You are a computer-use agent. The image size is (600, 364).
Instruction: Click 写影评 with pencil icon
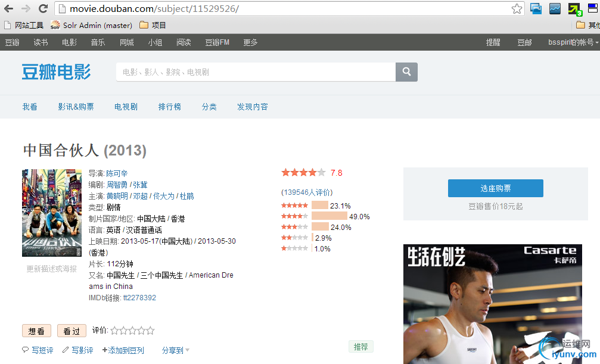[78, 350]
